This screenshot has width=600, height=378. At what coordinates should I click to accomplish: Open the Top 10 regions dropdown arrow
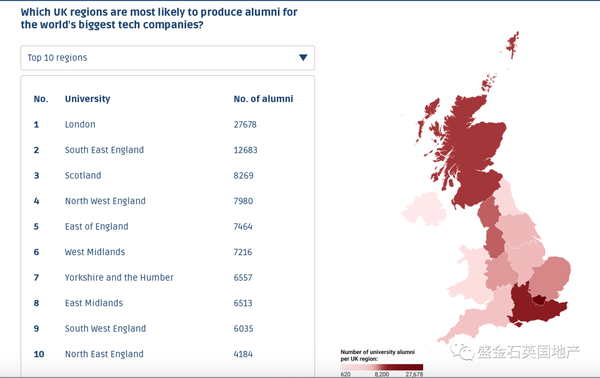tap(303, 57)
